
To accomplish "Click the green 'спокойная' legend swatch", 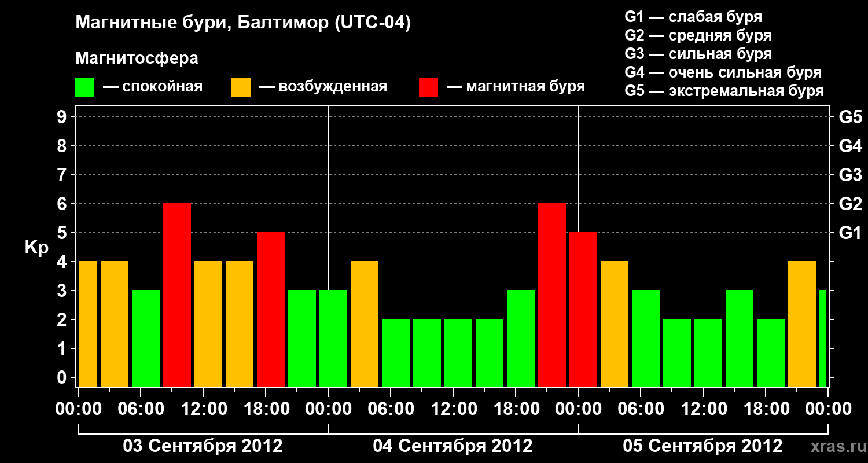I will (85, 87).
